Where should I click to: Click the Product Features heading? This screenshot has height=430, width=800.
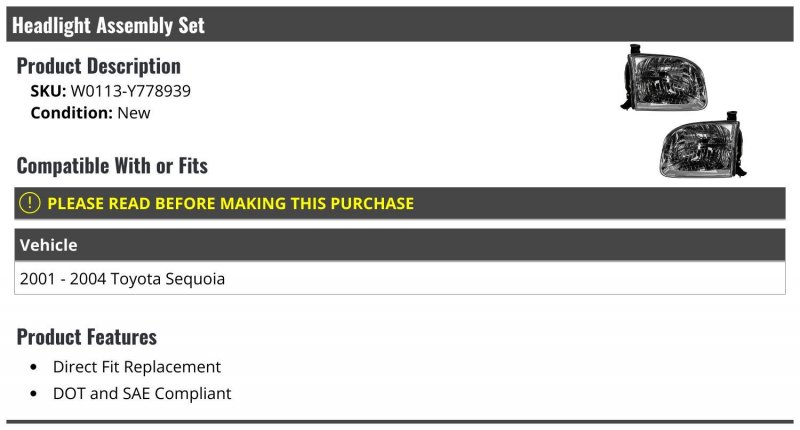click(87, 336)
